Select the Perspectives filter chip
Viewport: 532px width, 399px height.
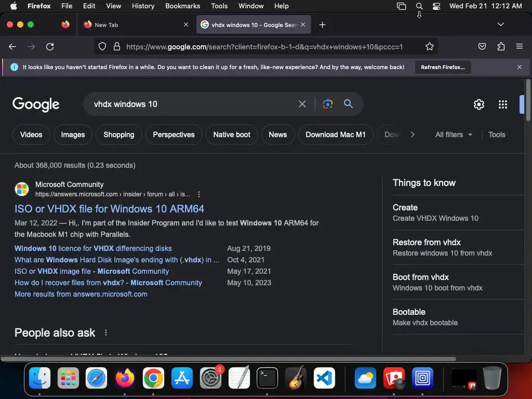(x=174, y=135)
